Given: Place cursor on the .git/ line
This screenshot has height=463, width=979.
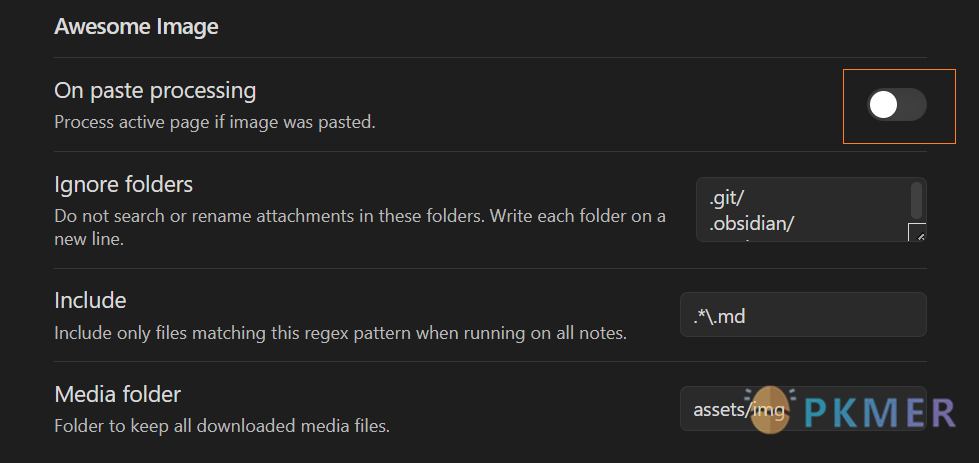Looking at the screenshot, I should pyautogui.click(x=726, y=198).
